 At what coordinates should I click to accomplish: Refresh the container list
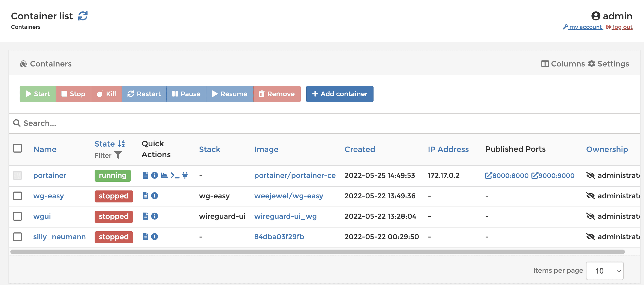pos(83,16)
